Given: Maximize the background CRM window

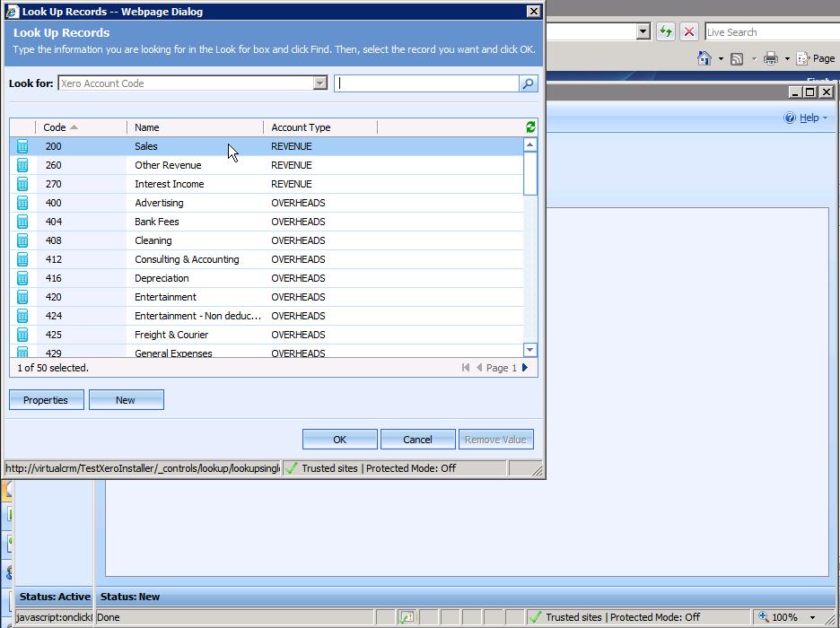Looking at the screenshot, I should [x=810, y=92].
